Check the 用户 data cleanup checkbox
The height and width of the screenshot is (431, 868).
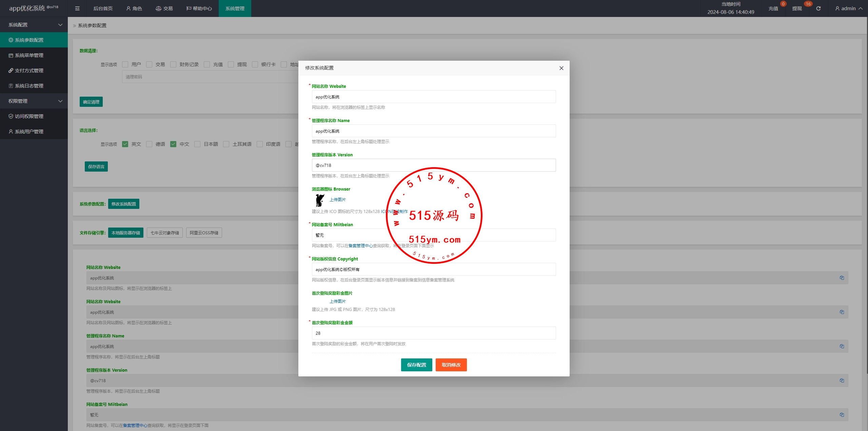pos(125,64)
